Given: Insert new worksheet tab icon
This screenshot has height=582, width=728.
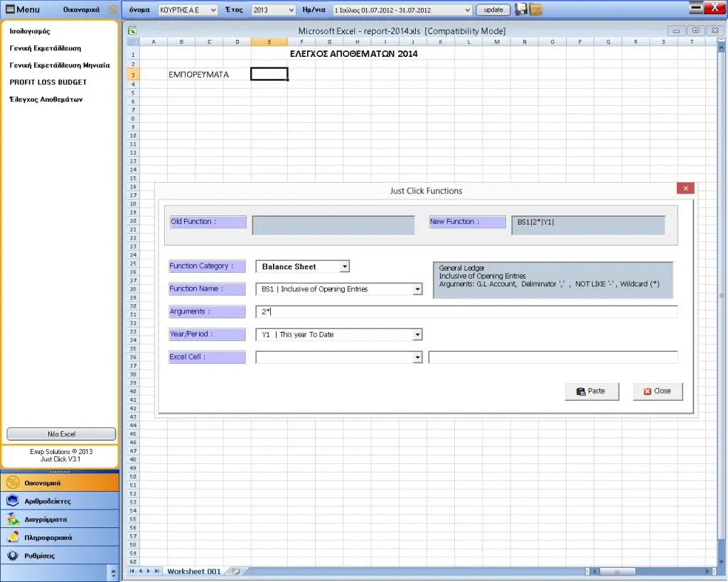Looking at the screenshot, I should click(x=235, y=571).
